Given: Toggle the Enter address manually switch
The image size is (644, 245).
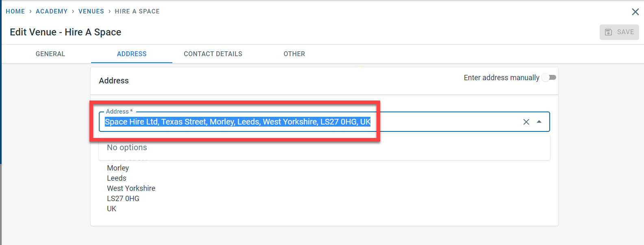Looking at the screenshot, I should pos(549,77).
